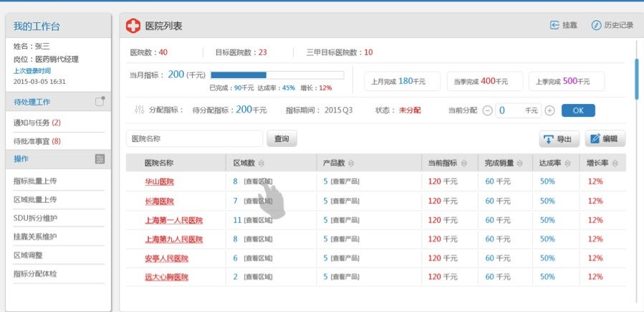Viewport: 644px width, 312px height.
Task: Open the 华山医院 hospital link
Action: pos(159,182)
